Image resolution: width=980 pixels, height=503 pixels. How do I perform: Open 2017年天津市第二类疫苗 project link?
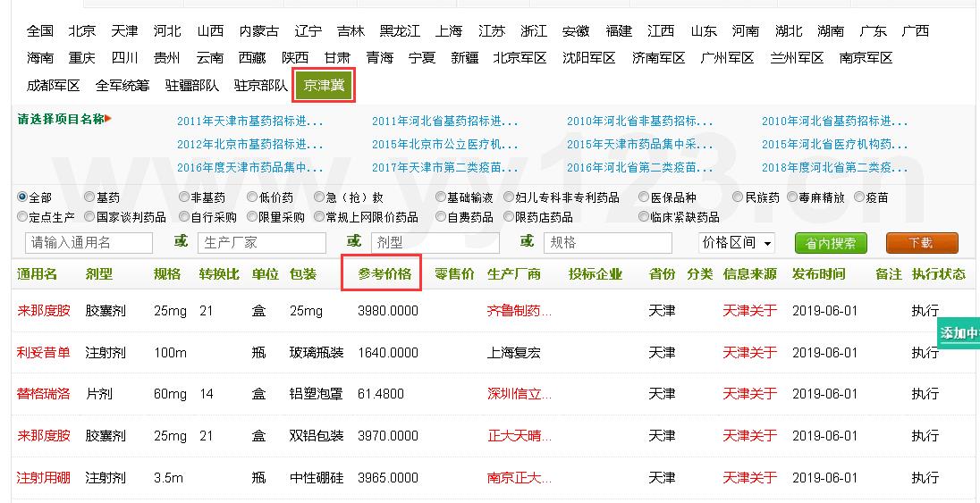point(445,167)
